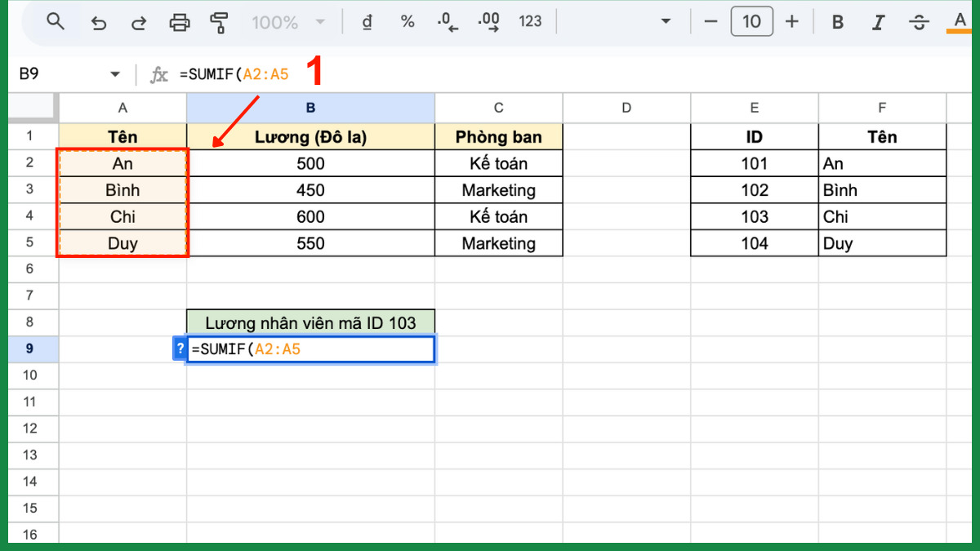
Task: Open the text color picker
Action: [x=960, y=22]
